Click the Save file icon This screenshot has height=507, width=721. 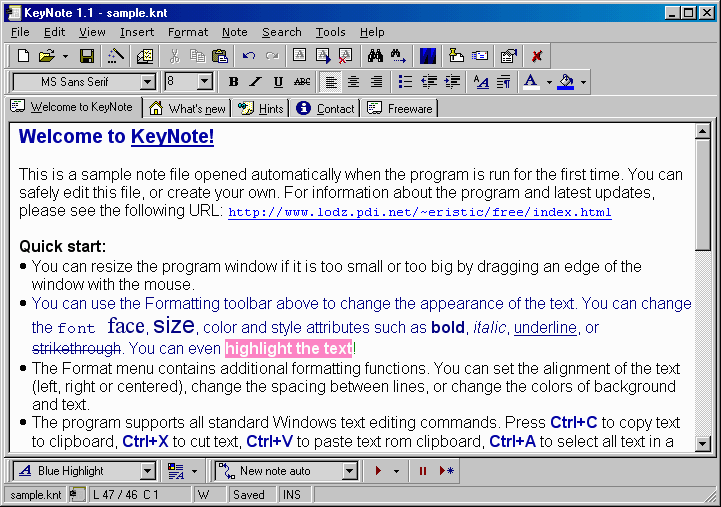coord(87,56)
